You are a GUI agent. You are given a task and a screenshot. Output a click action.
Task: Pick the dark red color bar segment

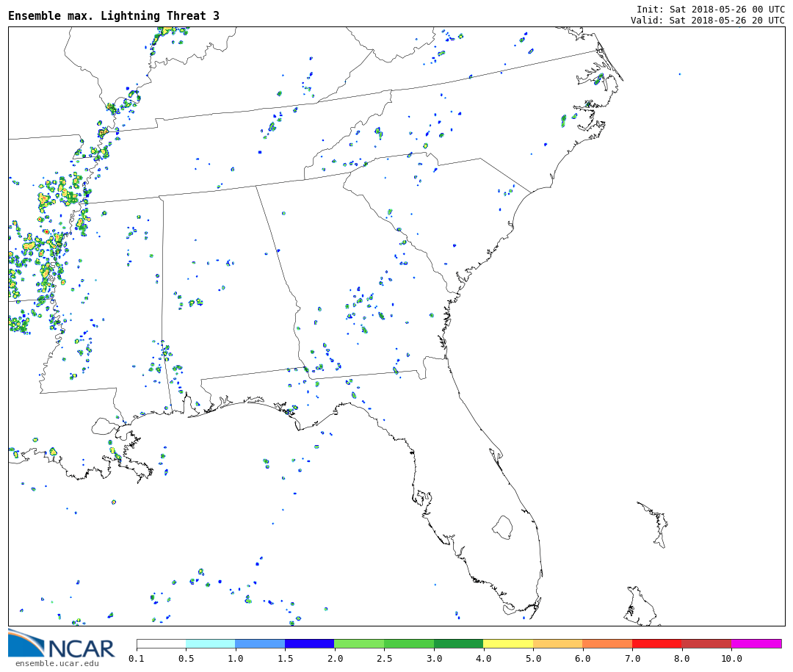point(706,643)
